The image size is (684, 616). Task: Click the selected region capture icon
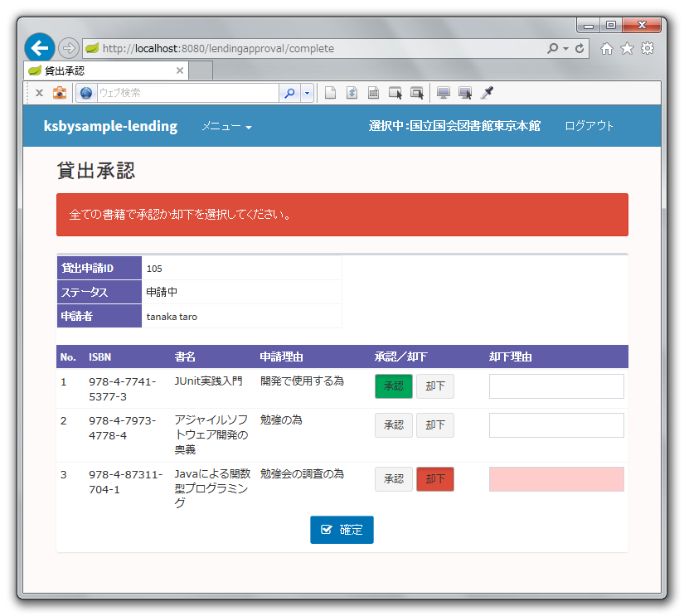click(x=373, y=93)
